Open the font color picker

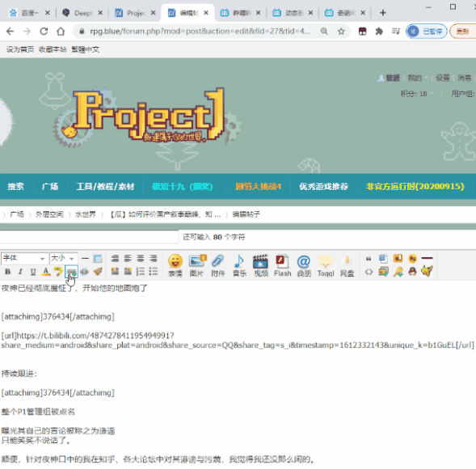click(x=46, y=272)
